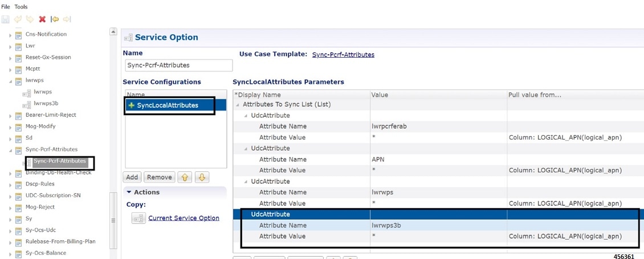Open the File menu
The width and height of the screenshot is (644, 259).
(5, 7)
